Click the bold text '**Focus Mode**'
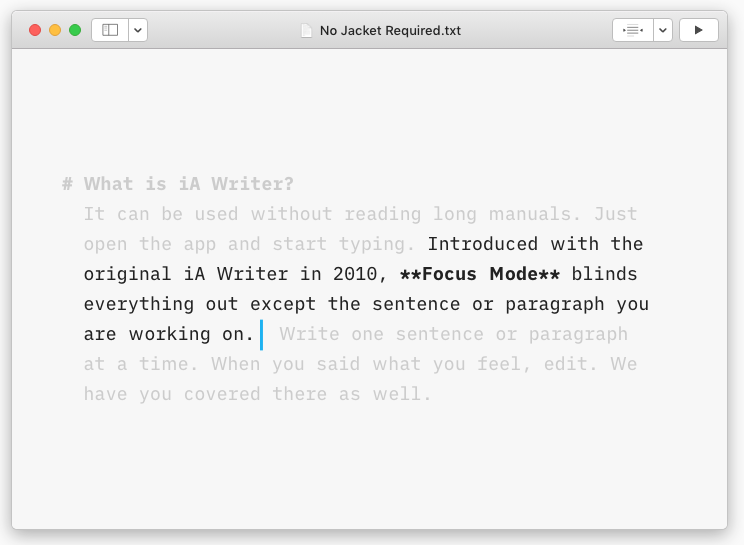The image size is (744, 545). pos(480,274)
